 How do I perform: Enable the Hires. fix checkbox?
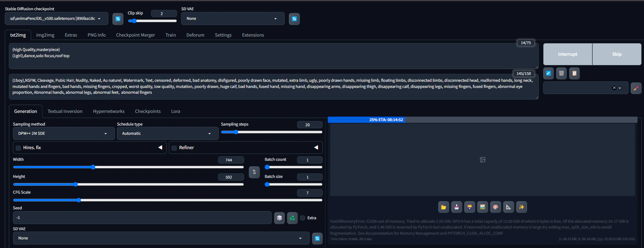18,148
